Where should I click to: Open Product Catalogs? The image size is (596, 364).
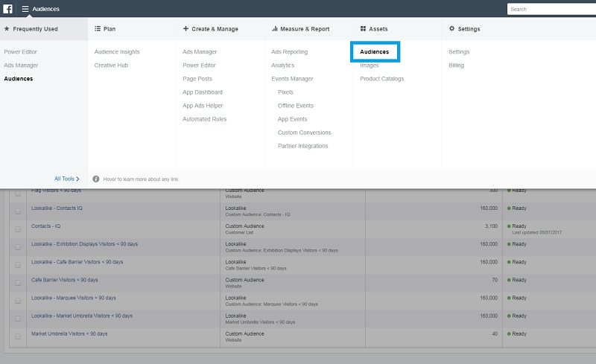pyautogui.click(x=381, y=79)
